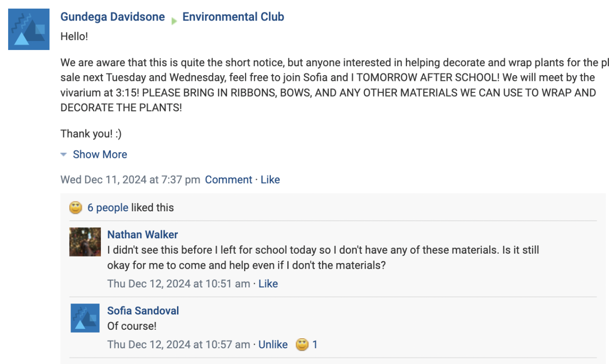Click the smiley icon beside 6 people

pos(76,208)
